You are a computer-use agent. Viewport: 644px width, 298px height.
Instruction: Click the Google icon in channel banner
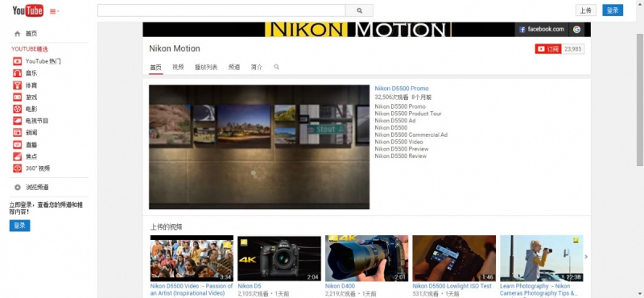(576, 29)
